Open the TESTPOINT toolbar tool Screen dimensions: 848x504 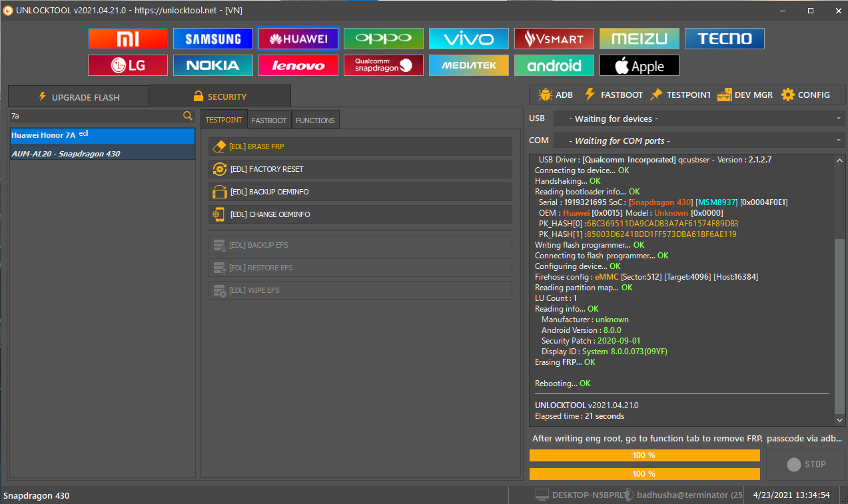coord(681,95)
